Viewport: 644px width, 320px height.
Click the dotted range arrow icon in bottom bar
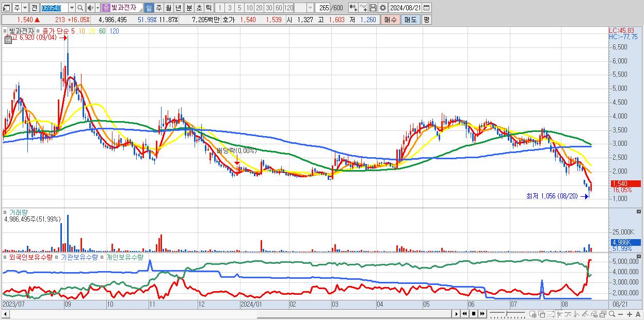coord(550,314)
